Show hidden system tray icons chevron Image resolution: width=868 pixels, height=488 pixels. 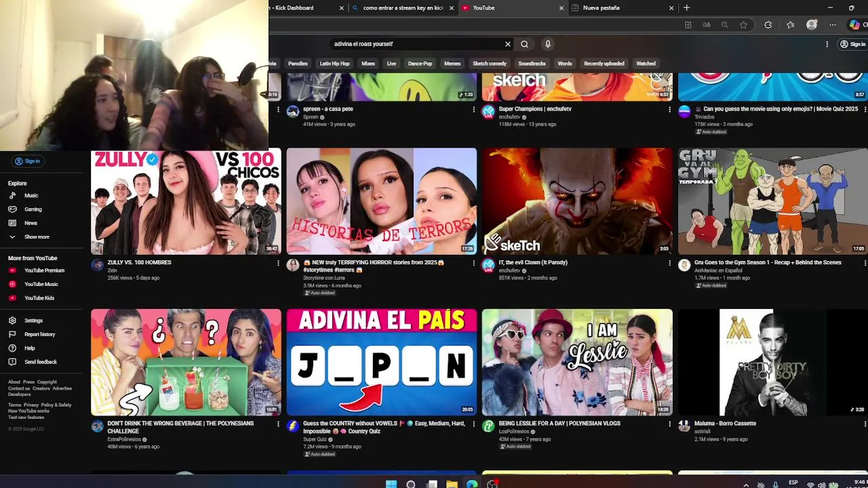coord(746,485)
